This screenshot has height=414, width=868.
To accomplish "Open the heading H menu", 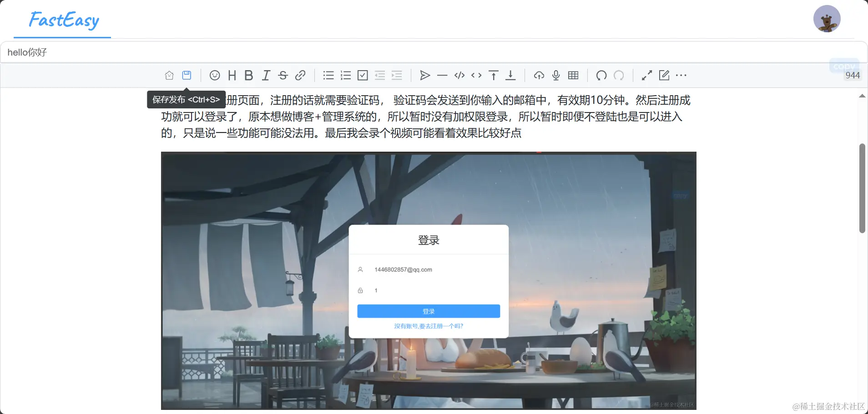I will 232,75.
